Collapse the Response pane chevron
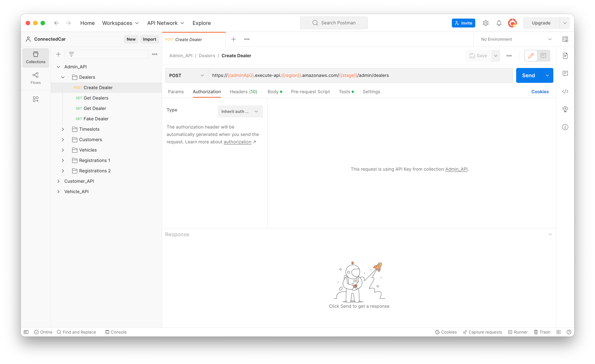The image size is (595, 364). (x=550, y=234)
